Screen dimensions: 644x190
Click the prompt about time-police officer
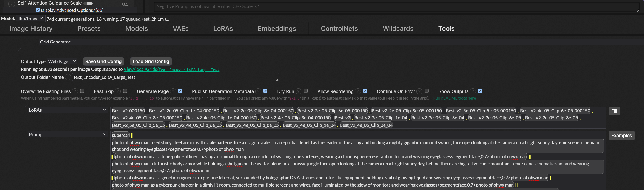point(321,157)
